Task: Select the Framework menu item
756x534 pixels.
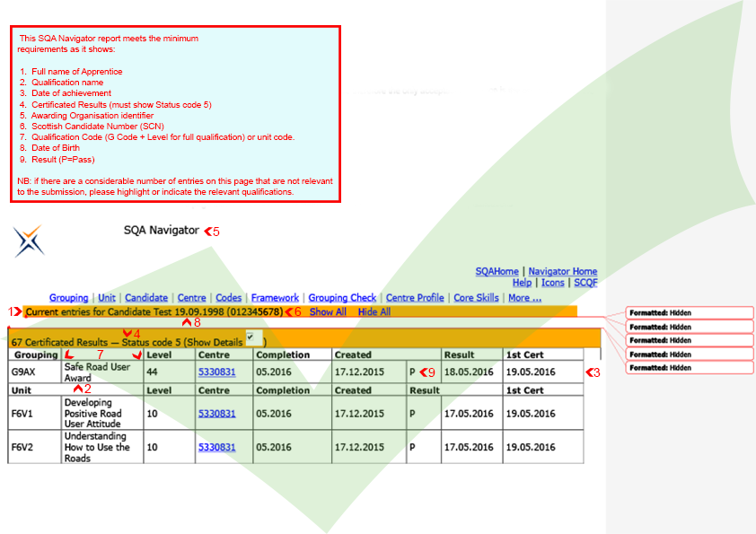Action: [x=275, y=298]
